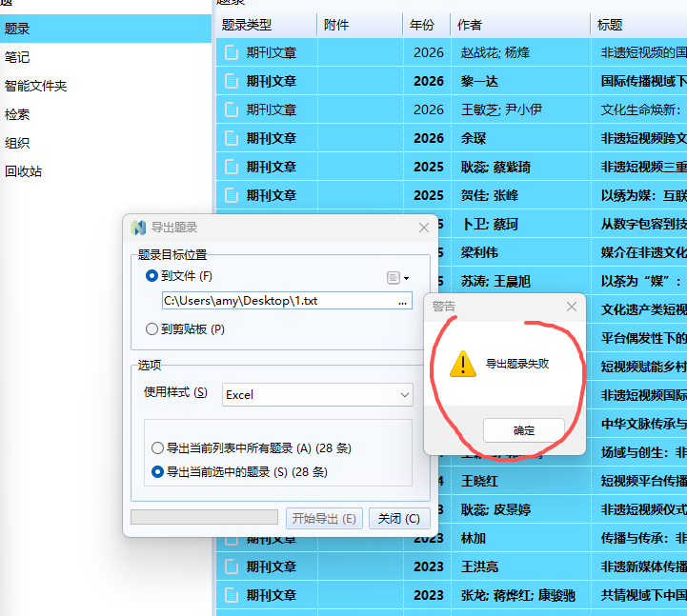
Task: Click the NoteExpress logo in 导出题录 title
Action: (138, 228)
